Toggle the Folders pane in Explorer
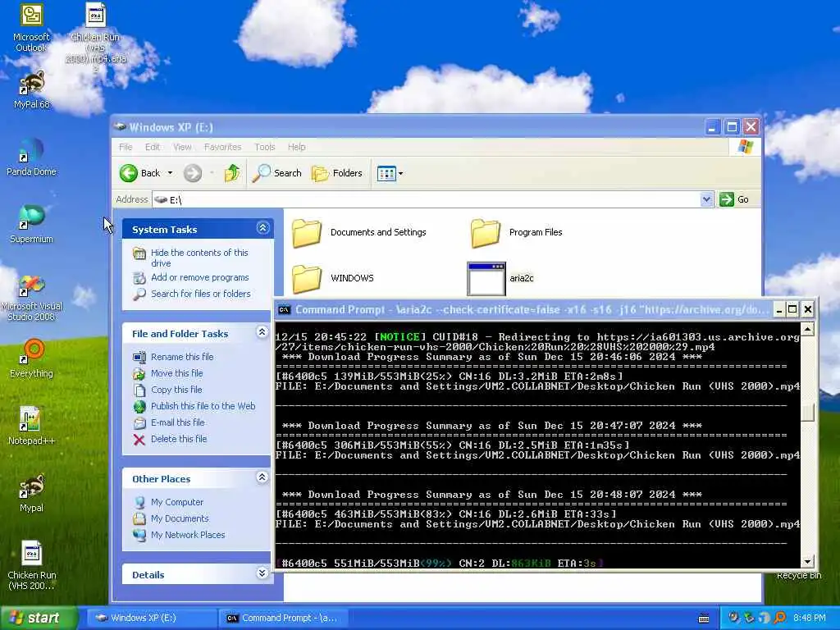The width and height of the screenshot is (840, 630). pyautogui.click(x=337, y=173)
